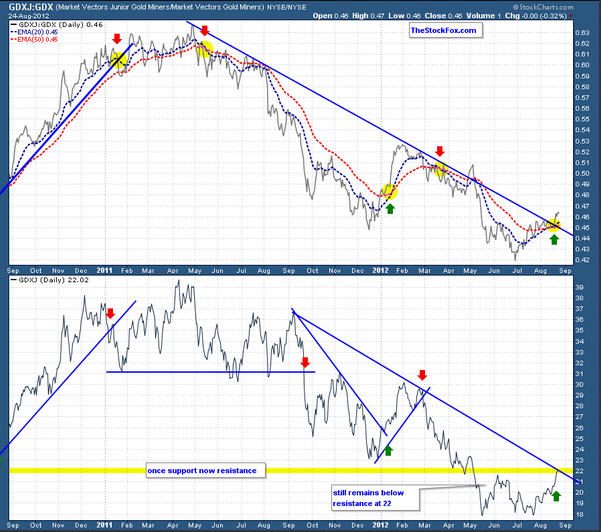
Task: Select the green arrow at August 2012 on GDXJ chart
Action: 555,494
